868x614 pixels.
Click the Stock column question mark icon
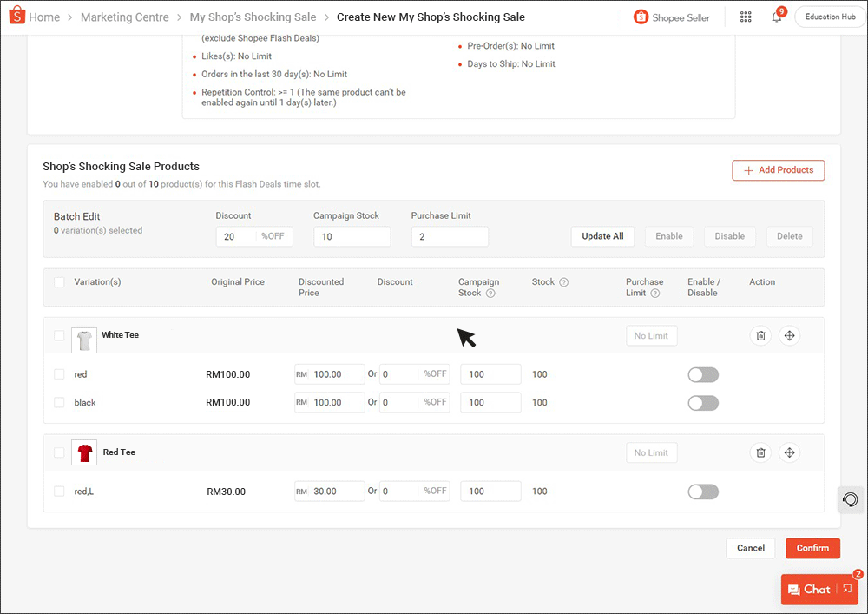[x=563, y=281]
